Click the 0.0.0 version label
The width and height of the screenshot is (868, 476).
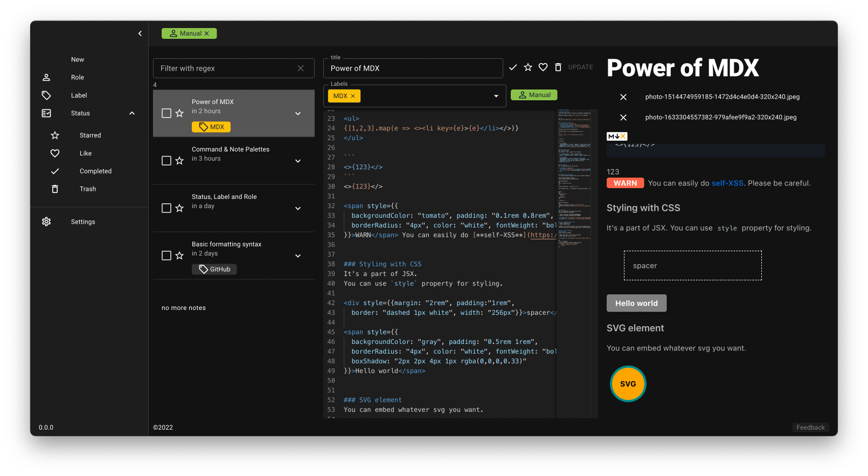46,427
